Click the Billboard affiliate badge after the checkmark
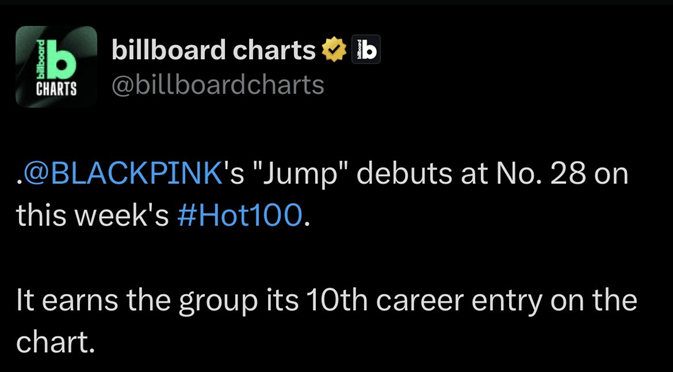The width and height of the screenshot is (673, 372). coord(366,49)
